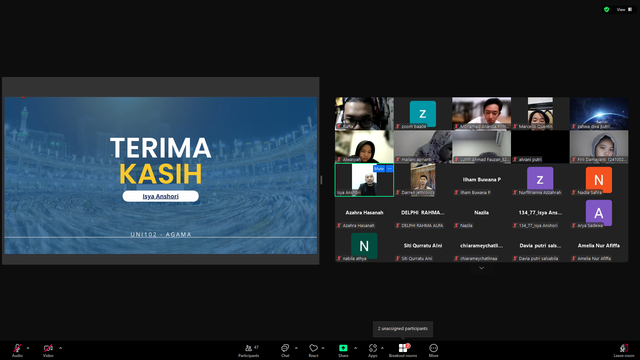Click muted mic icon beside zoom baade
The image size is (640, 360).
tap(398, 127)
